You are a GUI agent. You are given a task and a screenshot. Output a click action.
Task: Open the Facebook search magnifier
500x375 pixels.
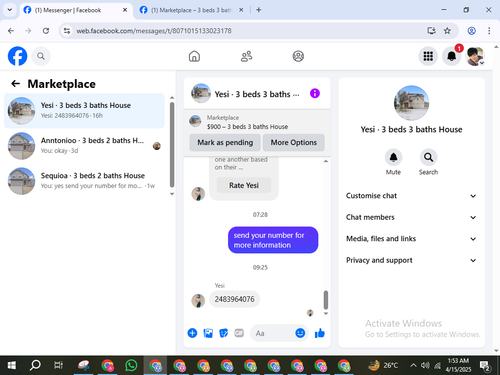click(41, 56)
